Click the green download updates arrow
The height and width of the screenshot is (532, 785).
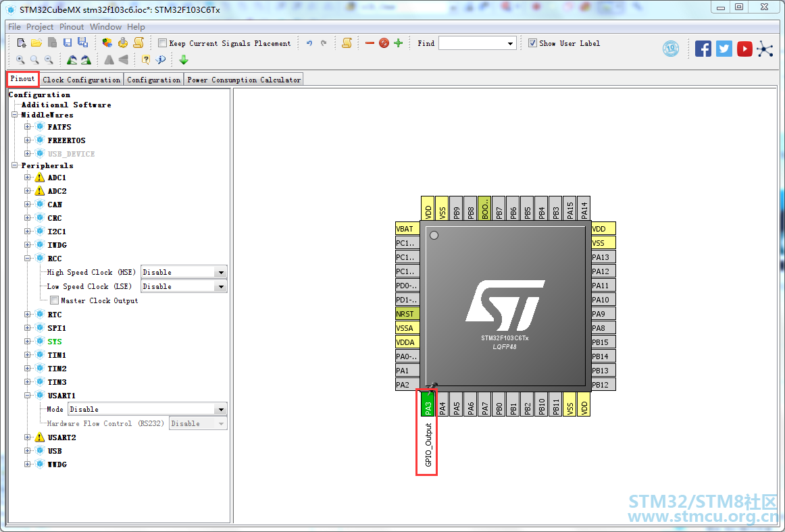pos(183,59)
